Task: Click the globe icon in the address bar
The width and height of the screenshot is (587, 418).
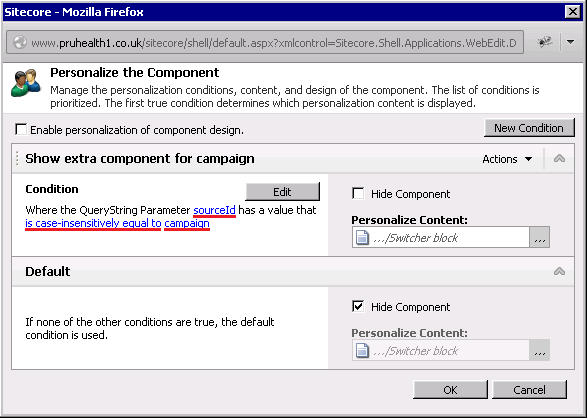Action: click(20, 43)
